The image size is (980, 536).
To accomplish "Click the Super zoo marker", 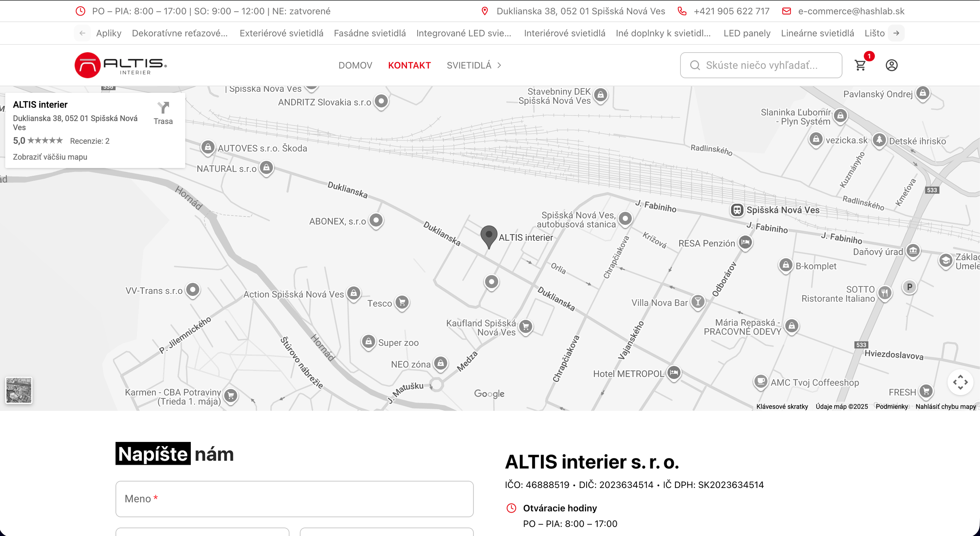I will [368, 342].
